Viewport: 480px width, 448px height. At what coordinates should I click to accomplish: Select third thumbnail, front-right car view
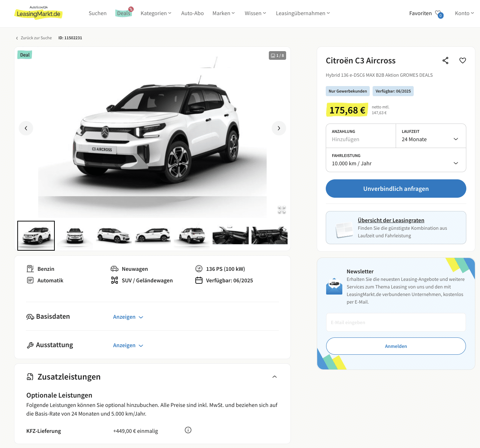tap(114, 236)
